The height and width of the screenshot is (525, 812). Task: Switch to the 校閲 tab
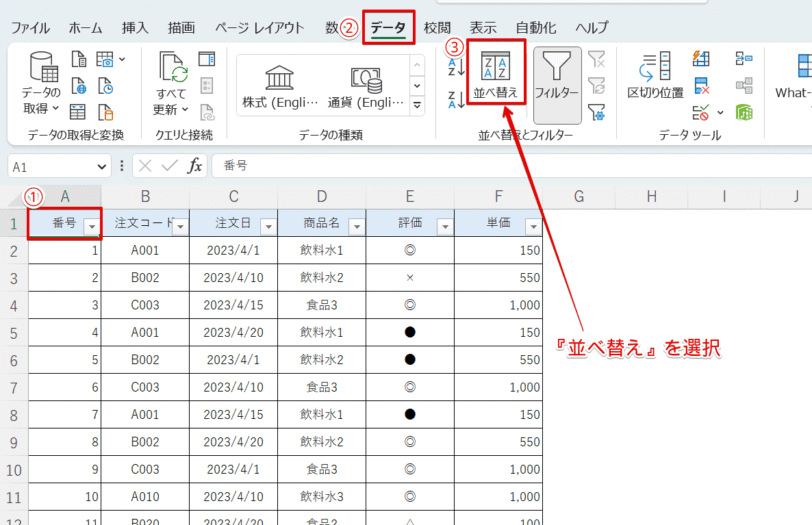click(437, 28)
